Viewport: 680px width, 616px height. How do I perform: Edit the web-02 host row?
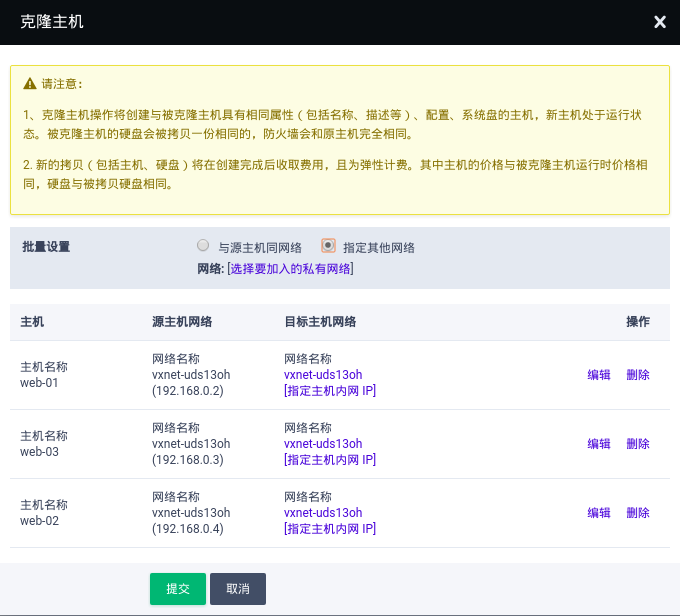(x=599, y=513)
